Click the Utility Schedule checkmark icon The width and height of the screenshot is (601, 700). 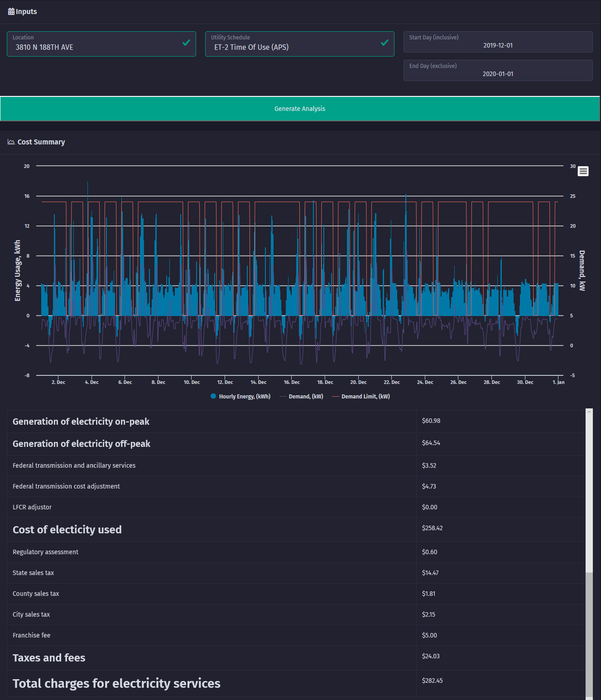coord(385,43)
